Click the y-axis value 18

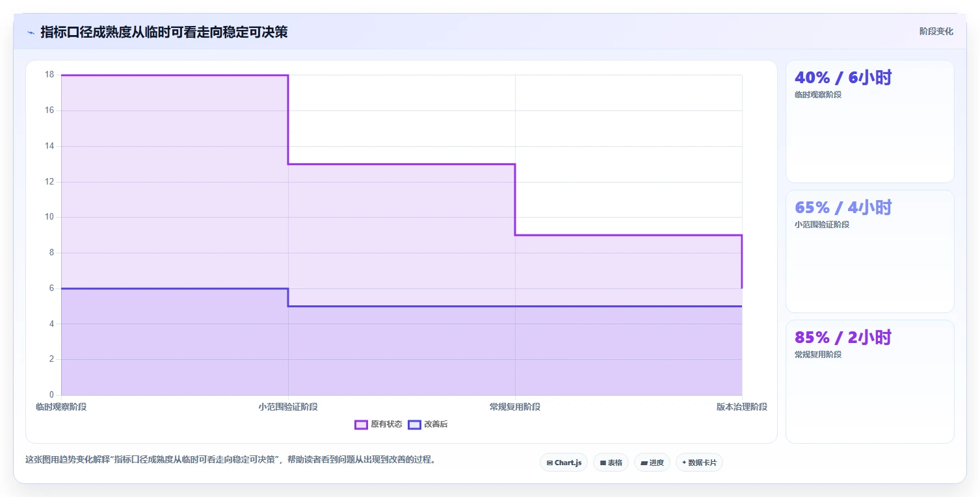pos(49,75)
